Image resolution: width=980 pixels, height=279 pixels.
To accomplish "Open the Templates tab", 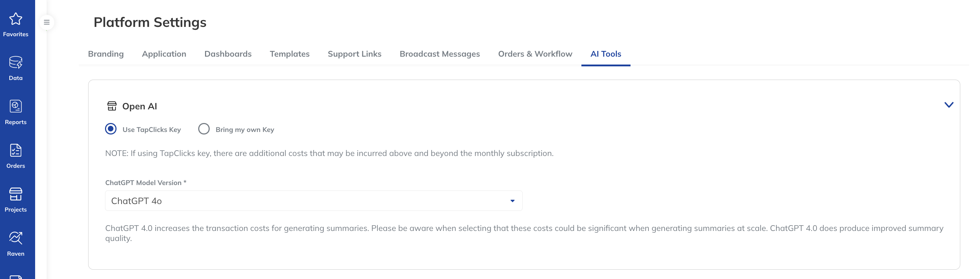I will (290, 54).
